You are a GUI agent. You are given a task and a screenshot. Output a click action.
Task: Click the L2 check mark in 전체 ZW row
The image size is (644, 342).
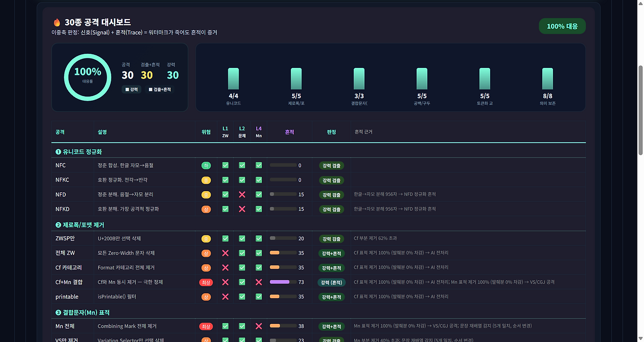[x=242, y=253]
